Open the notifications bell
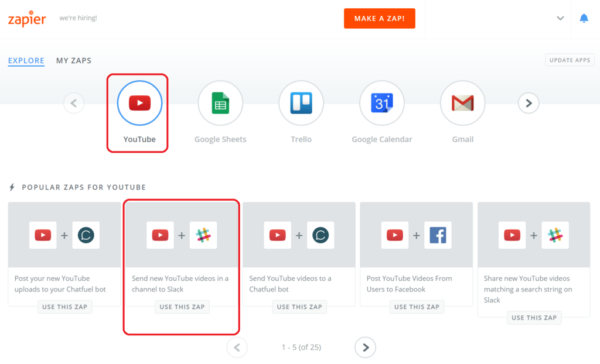Image resolution: width=600 pixels, height=364 pixels. click(x=584, y=18)
